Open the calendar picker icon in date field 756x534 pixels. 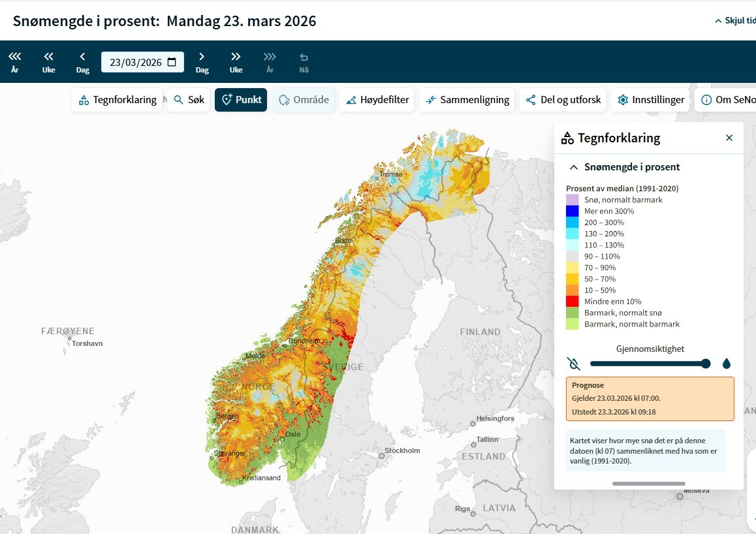tap(172, 62)
